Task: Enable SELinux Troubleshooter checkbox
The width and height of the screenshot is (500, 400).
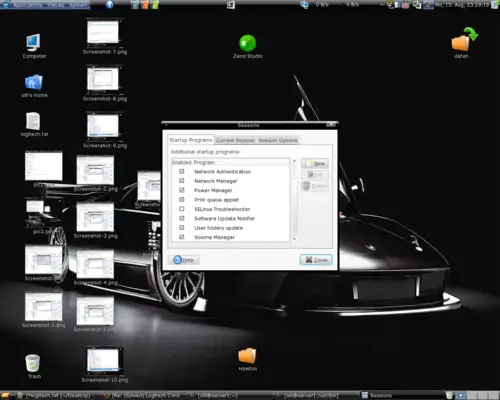Action: click(182, 209)
